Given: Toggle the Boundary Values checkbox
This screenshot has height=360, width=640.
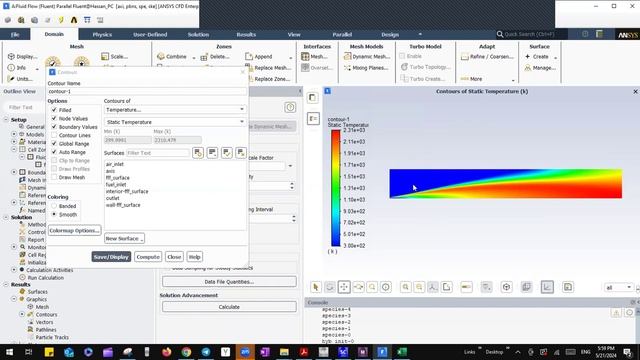Looking at the screenshot, I should (x=54, y=127).
